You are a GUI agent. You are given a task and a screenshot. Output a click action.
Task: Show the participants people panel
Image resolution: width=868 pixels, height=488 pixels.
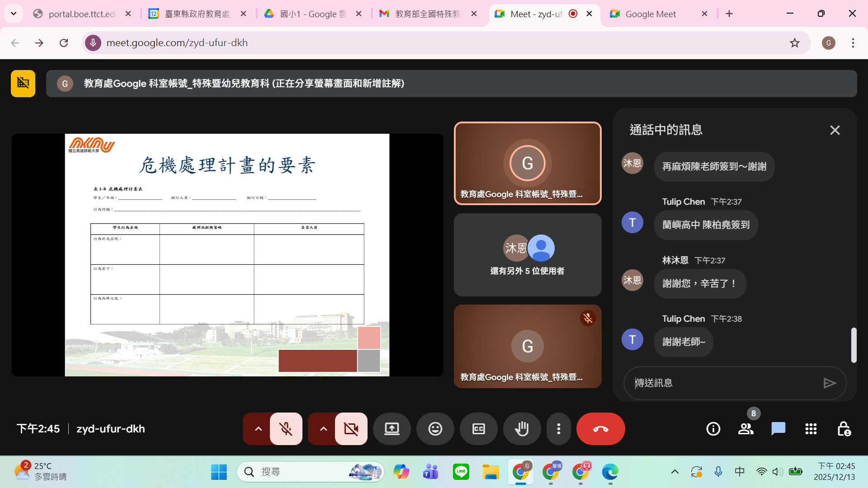pos(745,429)
